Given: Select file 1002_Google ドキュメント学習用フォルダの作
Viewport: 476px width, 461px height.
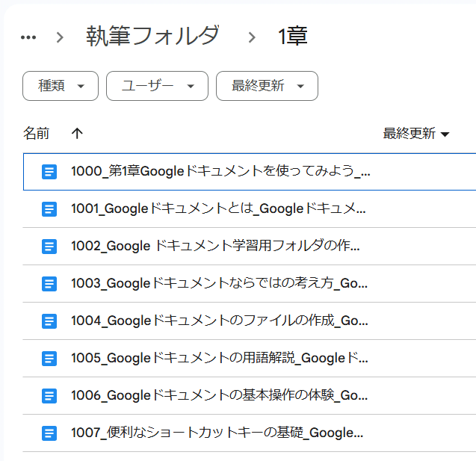Looking at the screenshot, I should coord(250,246).
